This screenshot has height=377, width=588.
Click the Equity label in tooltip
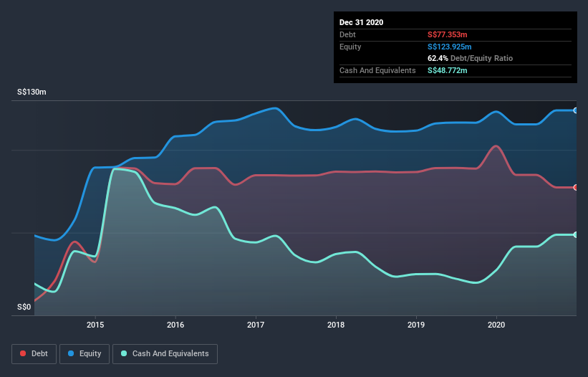pyautogui.click(x=350, y=47)
